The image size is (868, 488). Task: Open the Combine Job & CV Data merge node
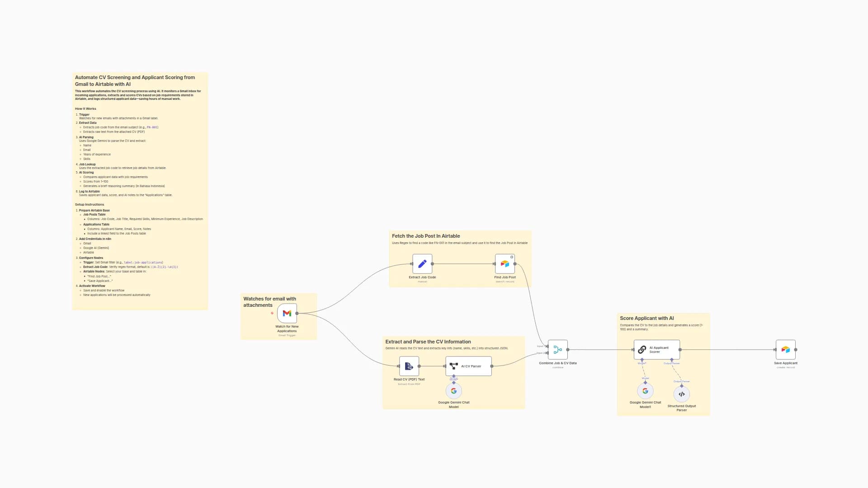(557, 349)
